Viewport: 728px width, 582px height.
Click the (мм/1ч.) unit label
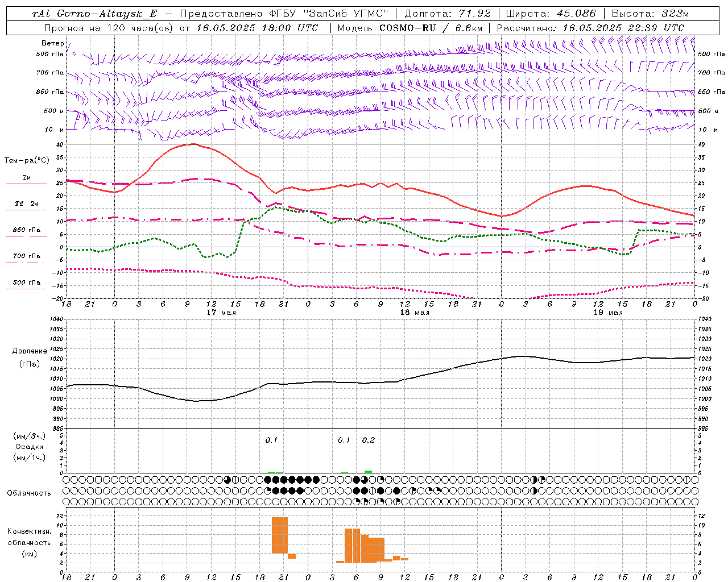[x=30, y=458]
